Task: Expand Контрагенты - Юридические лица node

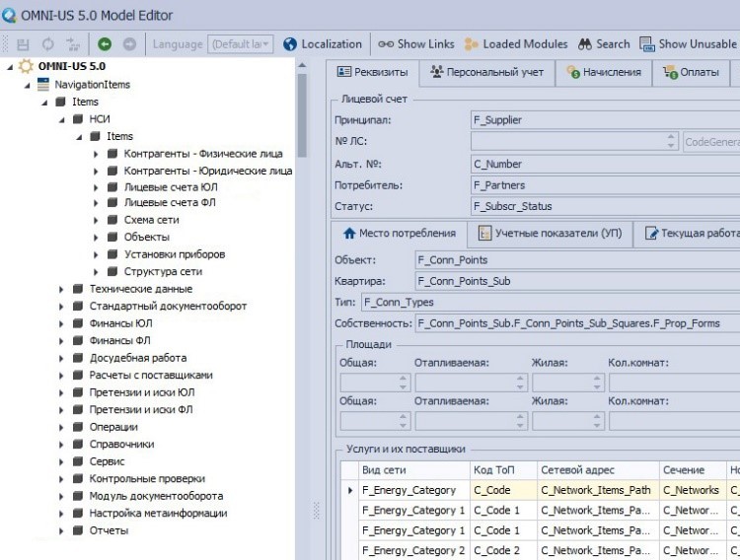Action: click(96, 172)
